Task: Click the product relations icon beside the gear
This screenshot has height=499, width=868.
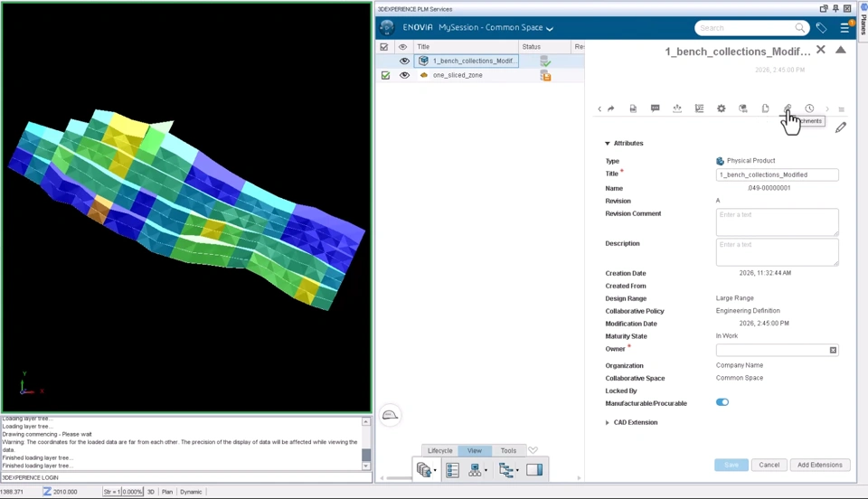Action: (743, 108)
